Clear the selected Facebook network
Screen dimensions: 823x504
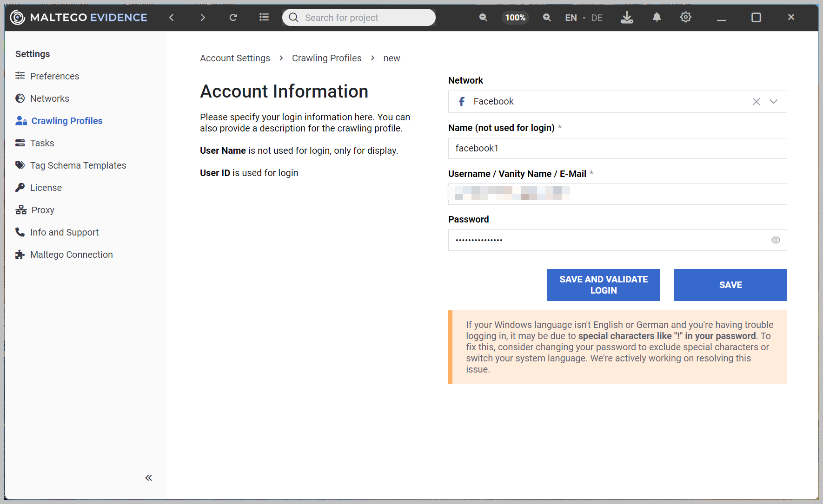click(x=756, y=102)
